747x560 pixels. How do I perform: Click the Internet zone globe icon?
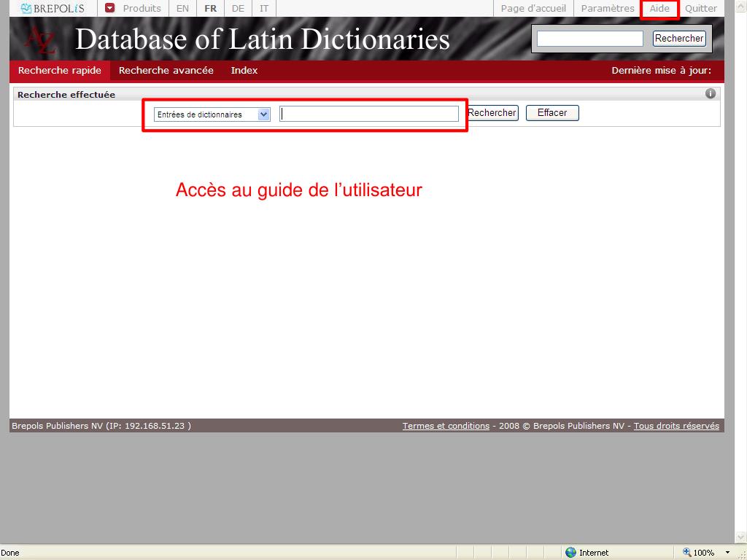(x=570, y=553)
